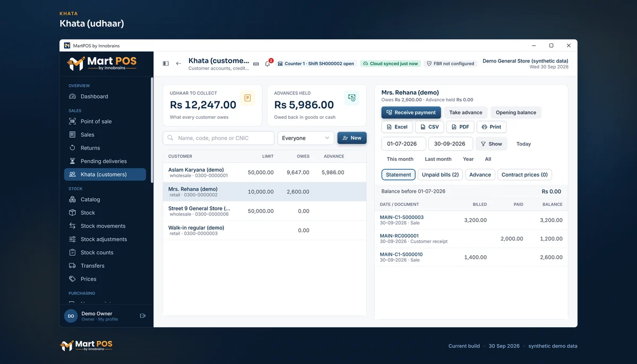Click the Show filter button

pos(491,144)
